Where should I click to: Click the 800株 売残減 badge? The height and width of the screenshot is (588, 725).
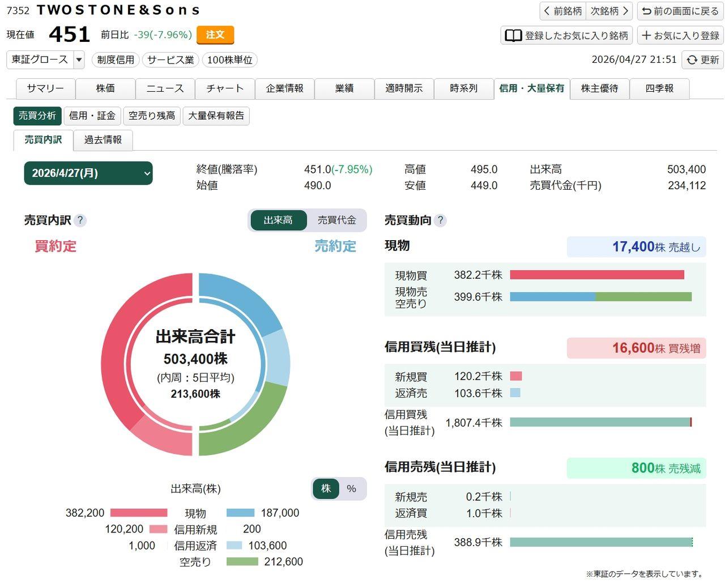tap(637, 468)
